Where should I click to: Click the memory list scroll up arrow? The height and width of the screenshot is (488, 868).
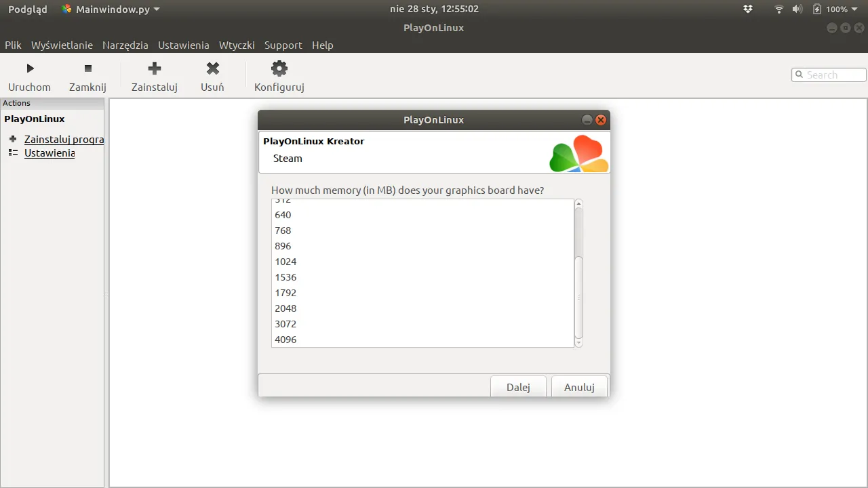[578, 203]
